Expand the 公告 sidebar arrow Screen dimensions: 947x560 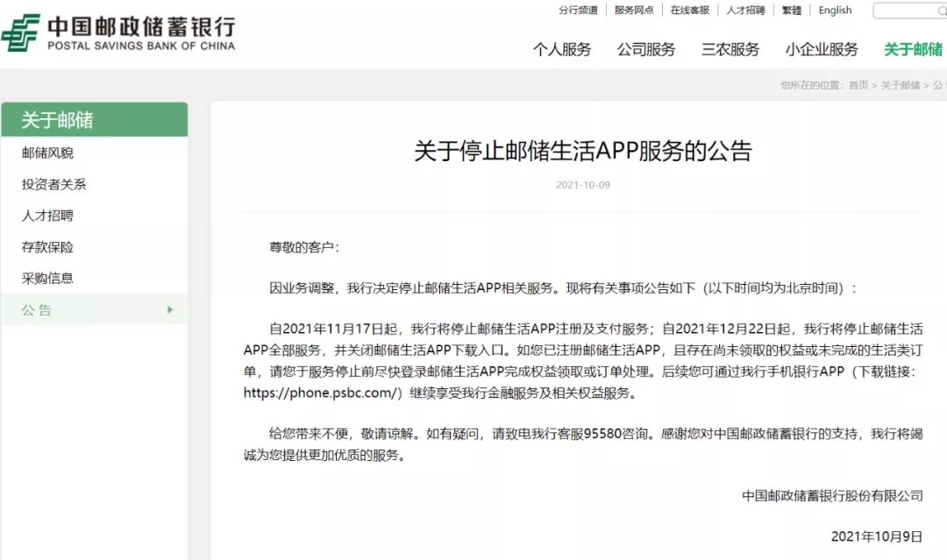click(170, 309)
